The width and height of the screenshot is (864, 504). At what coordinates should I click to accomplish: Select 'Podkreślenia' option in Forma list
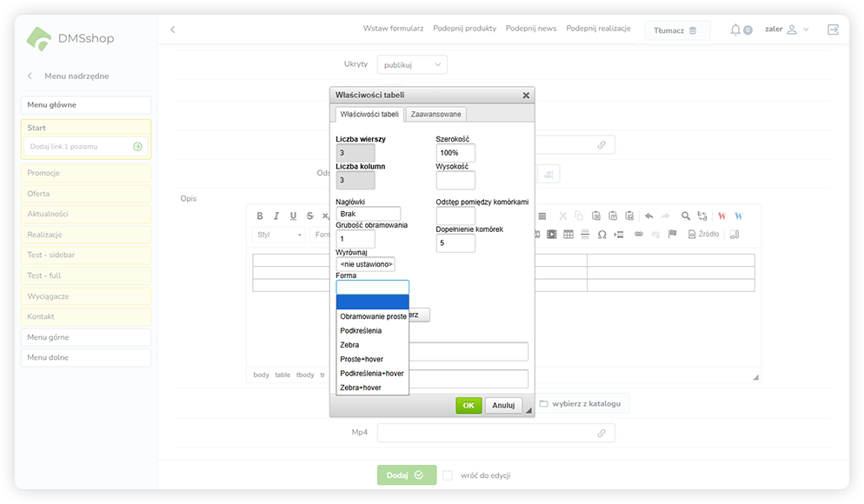pos(360,331)
